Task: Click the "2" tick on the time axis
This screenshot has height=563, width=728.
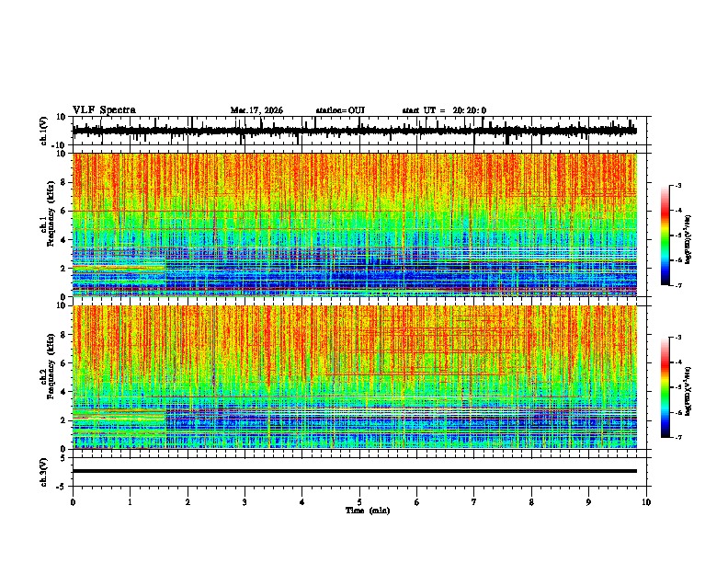Action: pos(188,502)
